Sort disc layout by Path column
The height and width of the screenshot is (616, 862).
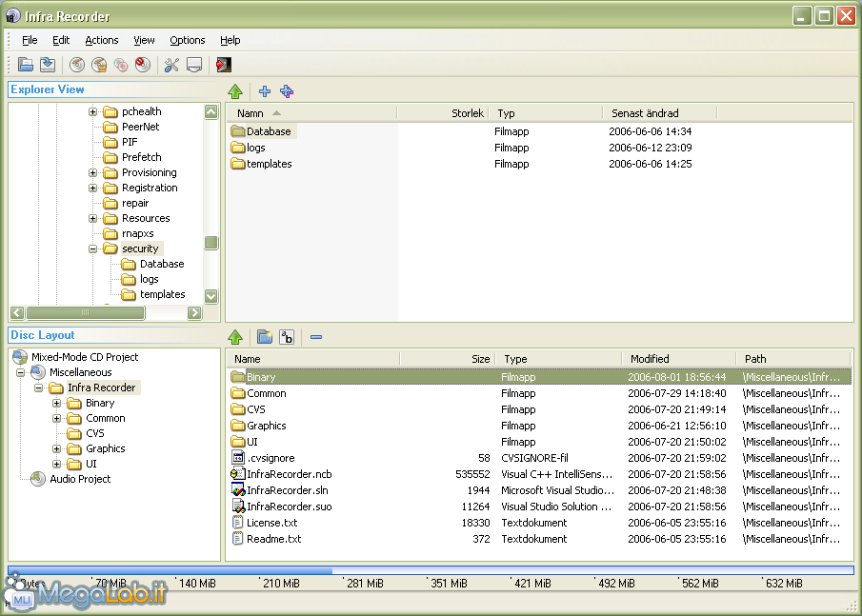[794, 359]
